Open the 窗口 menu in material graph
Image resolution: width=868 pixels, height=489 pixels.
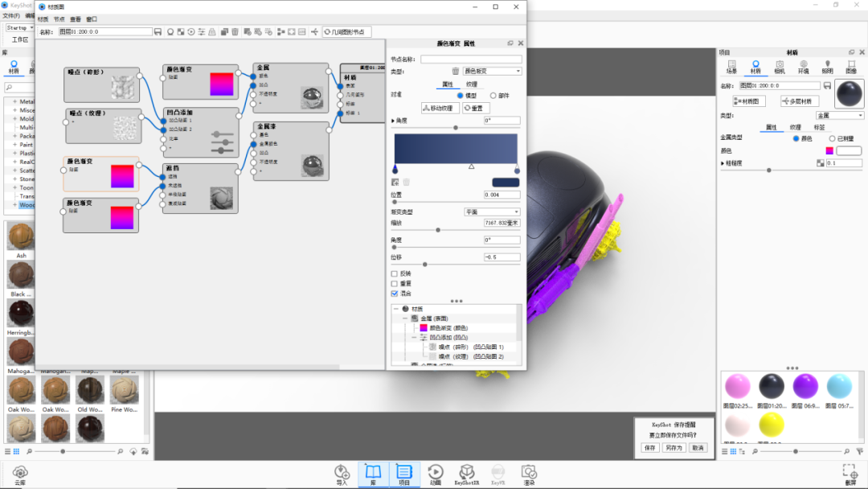point(92,19)
